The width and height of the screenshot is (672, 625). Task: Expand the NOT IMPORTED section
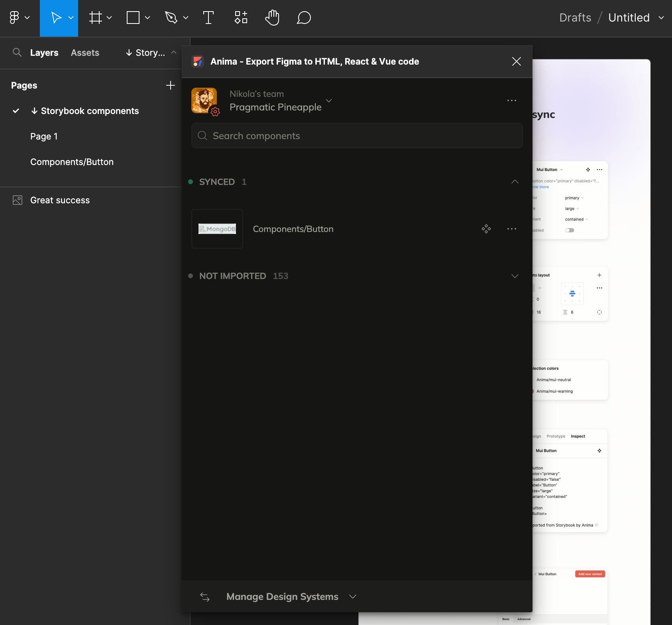[515, 276]
